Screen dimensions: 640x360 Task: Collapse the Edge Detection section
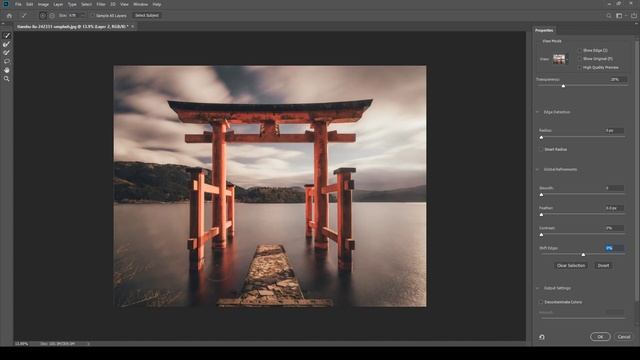pos(538,112)
